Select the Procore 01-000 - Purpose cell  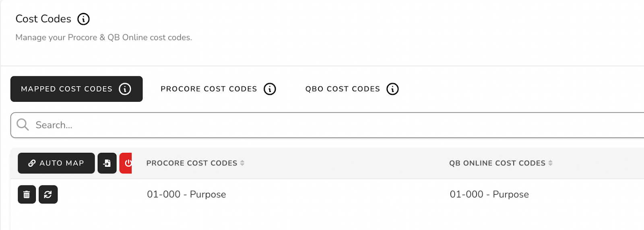(x=186, y=195)
